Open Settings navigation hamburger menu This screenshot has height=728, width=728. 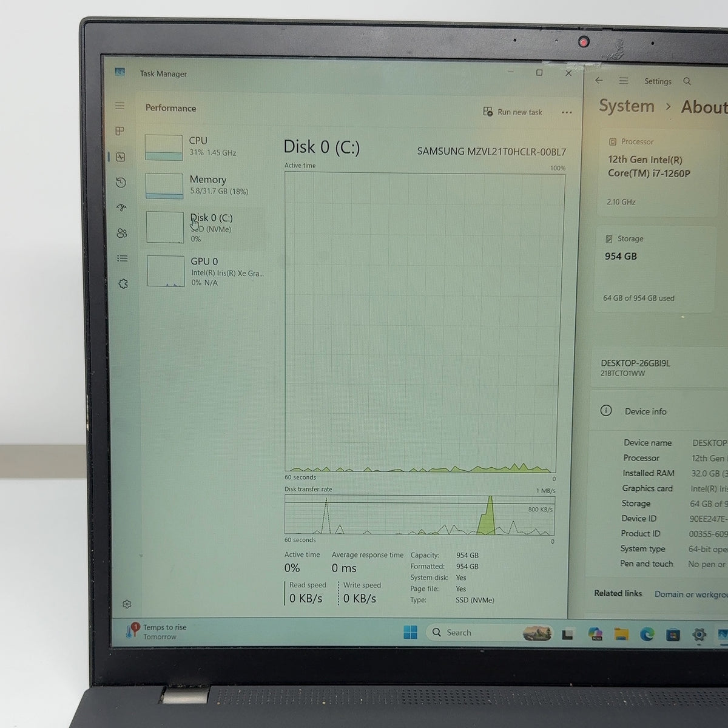tap(623, 81)
